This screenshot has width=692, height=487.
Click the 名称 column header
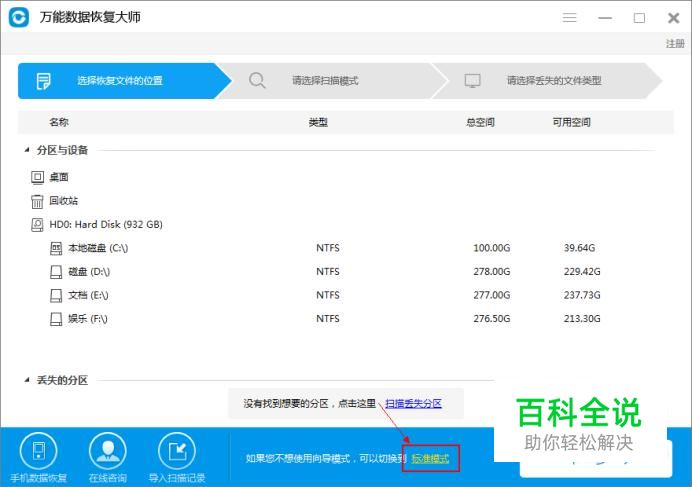[x=59, y=122]
